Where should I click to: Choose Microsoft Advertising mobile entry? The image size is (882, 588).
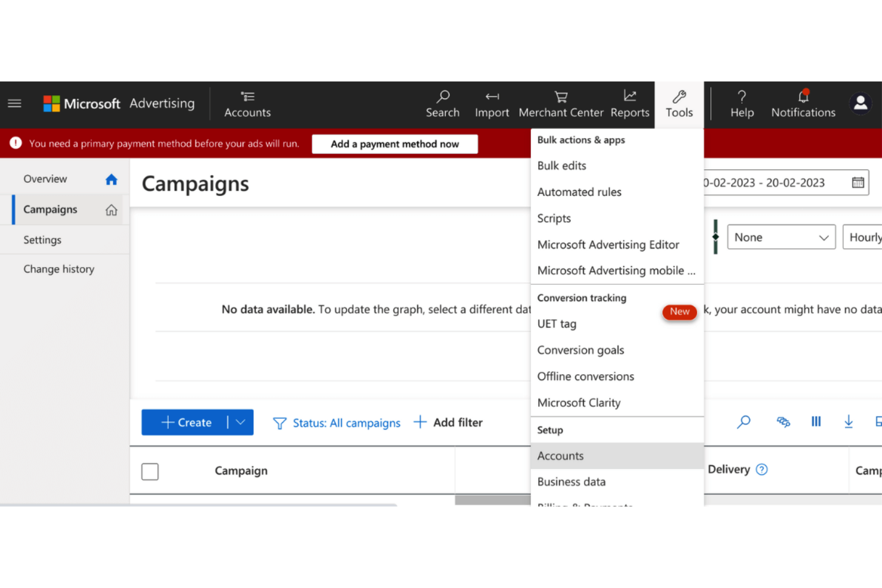[x=617, y=270]
